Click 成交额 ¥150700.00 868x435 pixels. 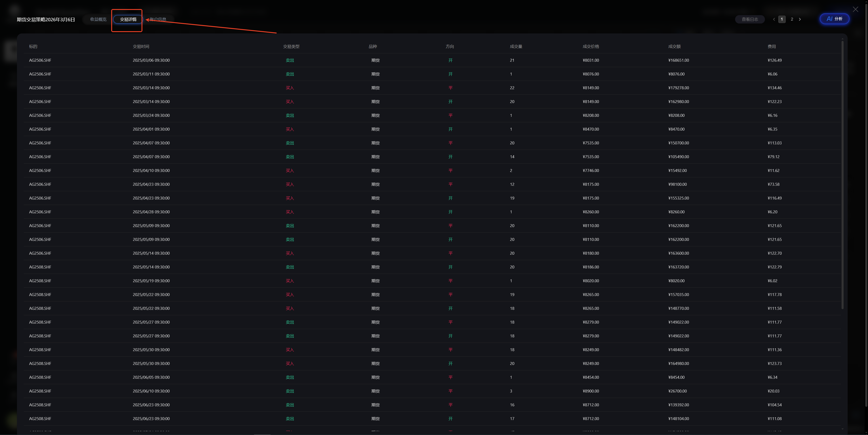(679, 143)
